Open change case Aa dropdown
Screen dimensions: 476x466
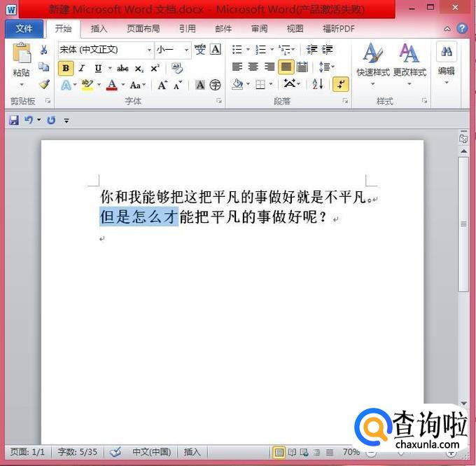point(137,85)
